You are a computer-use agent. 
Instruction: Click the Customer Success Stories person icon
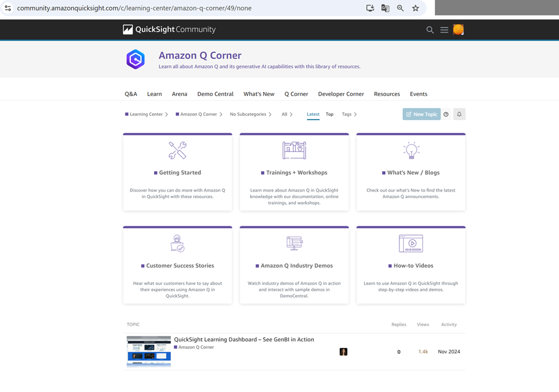point(178,243)
